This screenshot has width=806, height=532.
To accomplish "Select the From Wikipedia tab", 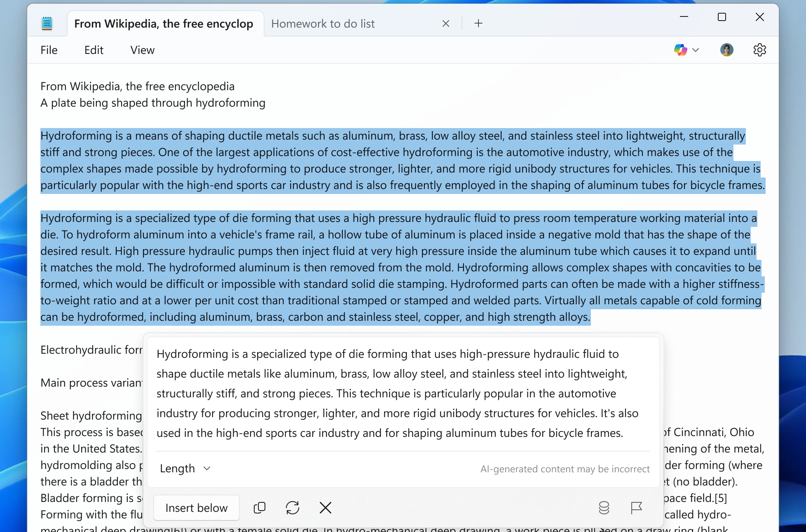I will pos(164,23).
